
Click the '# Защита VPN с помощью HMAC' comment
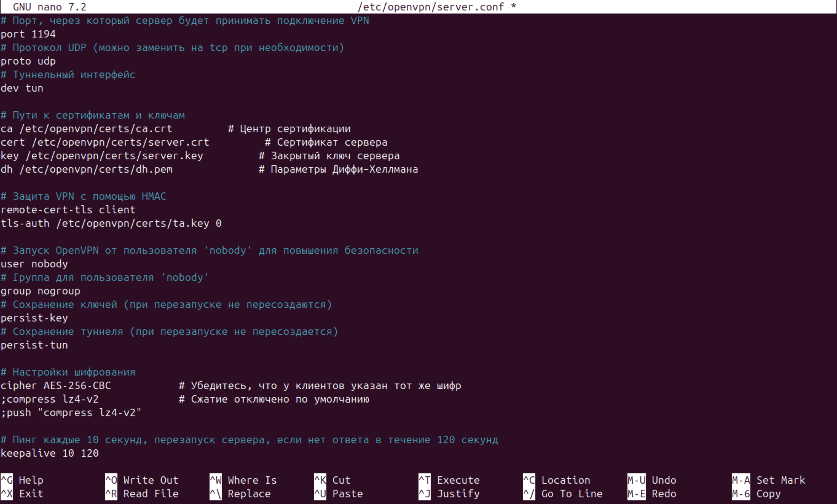tap(84, 196)
